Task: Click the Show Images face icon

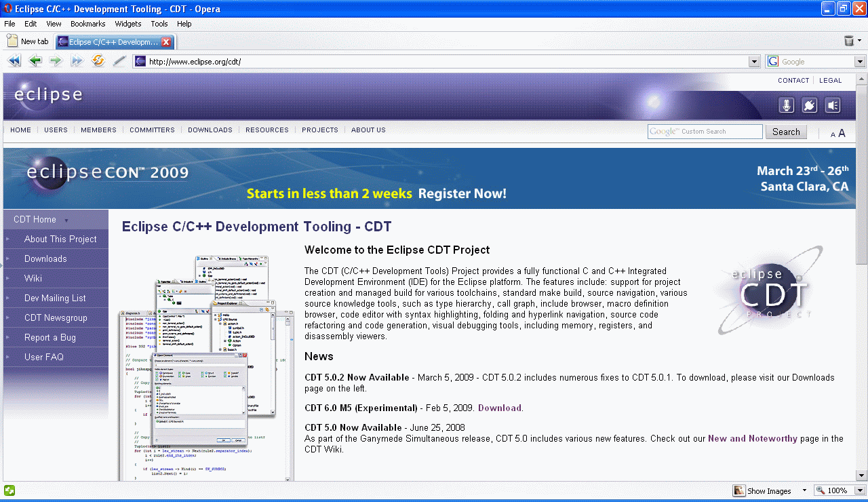Action: tap(739, 490)
